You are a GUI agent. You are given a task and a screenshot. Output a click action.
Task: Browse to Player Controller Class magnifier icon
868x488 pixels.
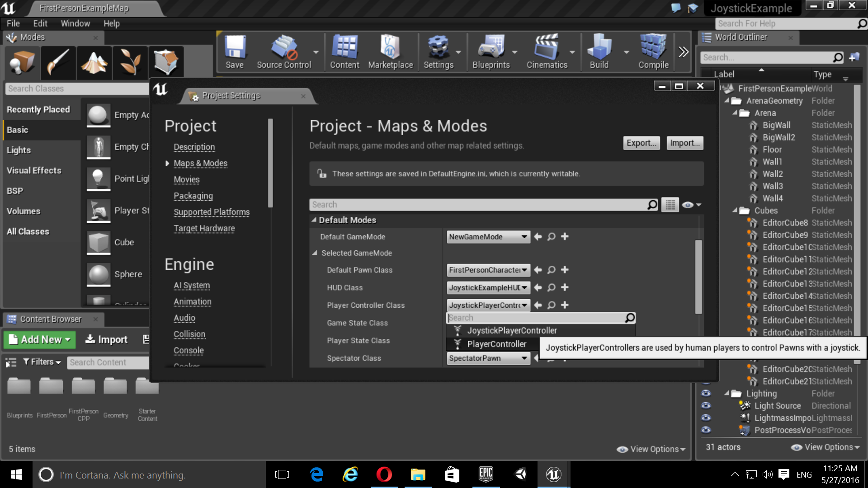coord(552,305)
